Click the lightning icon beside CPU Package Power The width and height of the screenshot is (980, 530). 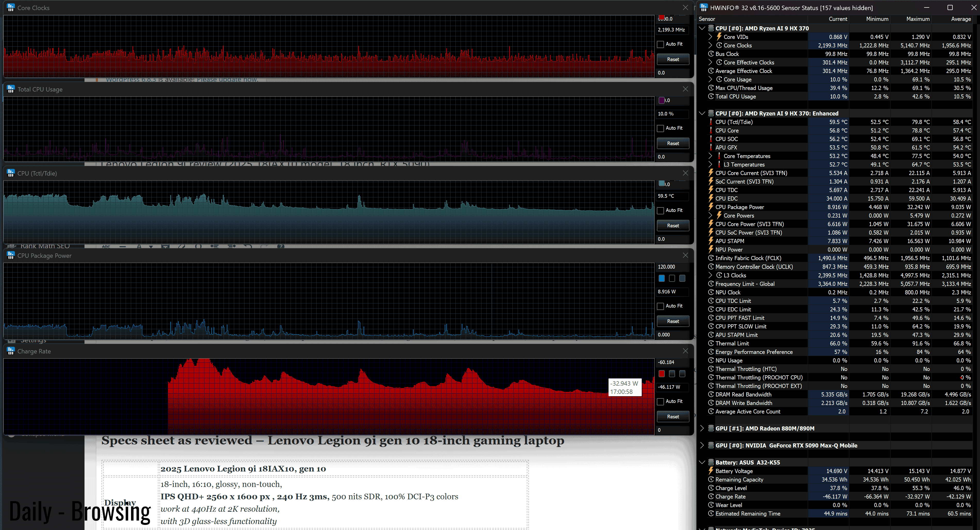click(x=711, y=207)
